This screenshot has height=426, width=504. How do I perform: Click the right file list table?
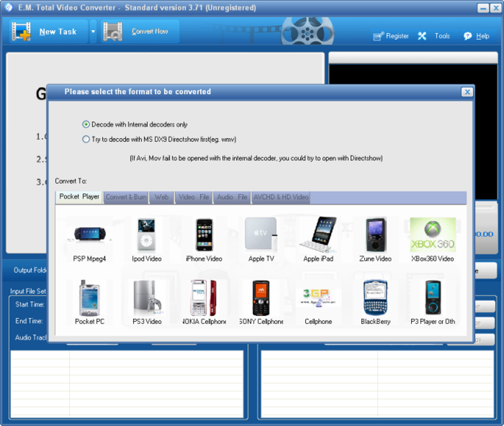tap(378, 384)
